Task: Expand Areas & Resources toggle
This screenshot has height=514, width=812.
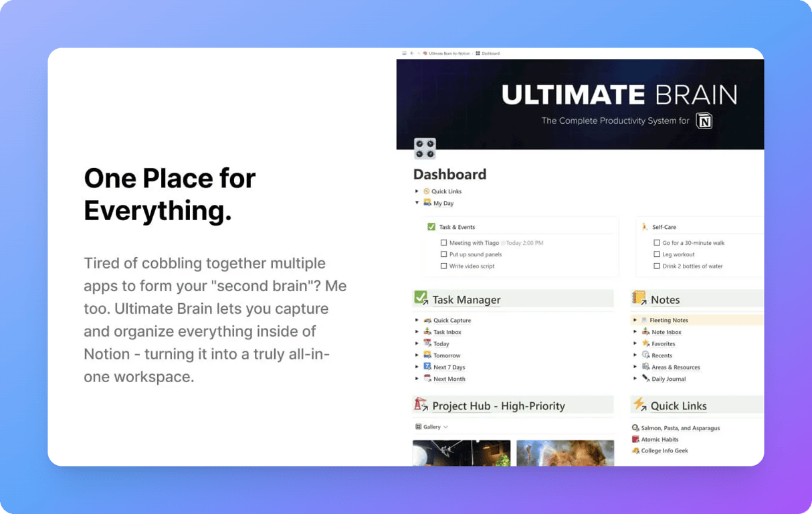Action: 635,367
